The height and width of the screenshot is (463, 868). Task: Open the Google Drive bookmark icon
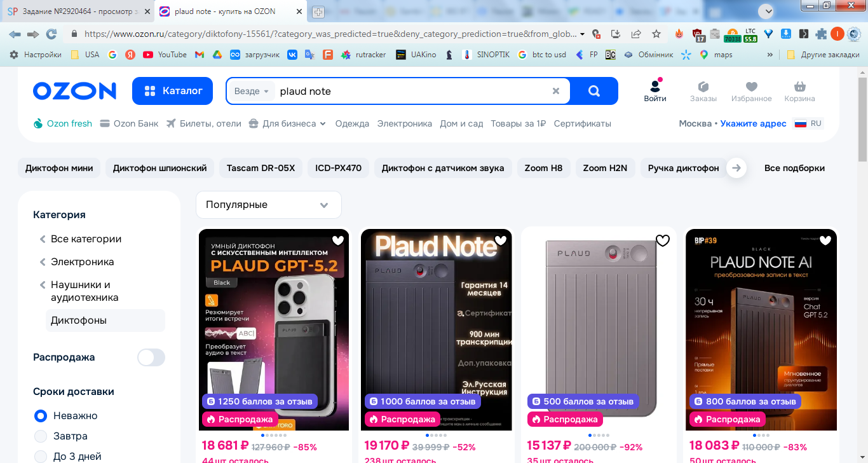[x=217, y=55]
